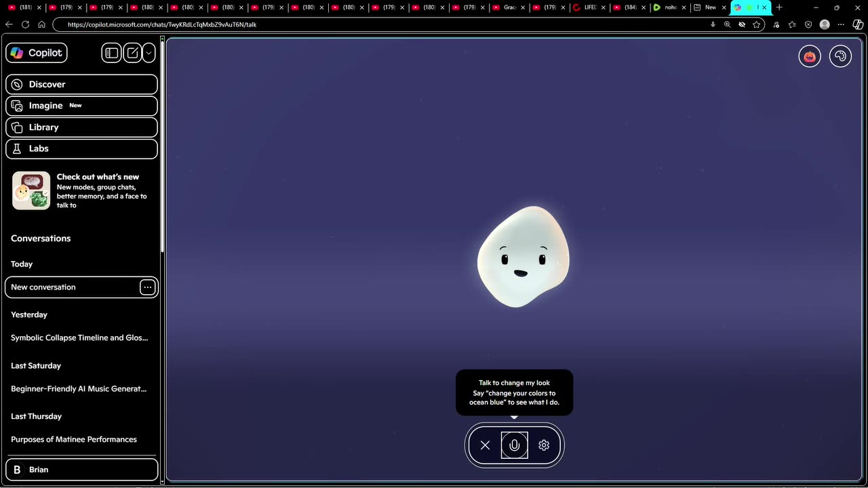
Task: Click the Copilot logo button
Action: click(37, 53)
